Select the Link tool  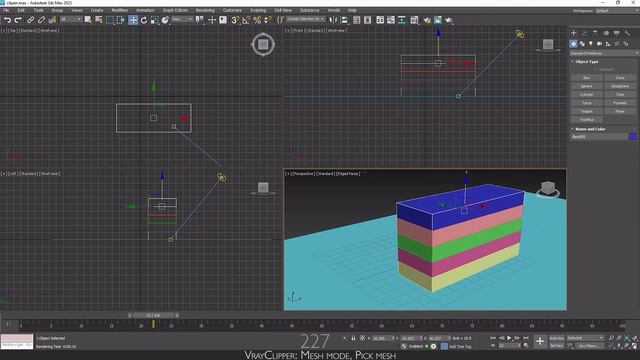click(30, 20)
